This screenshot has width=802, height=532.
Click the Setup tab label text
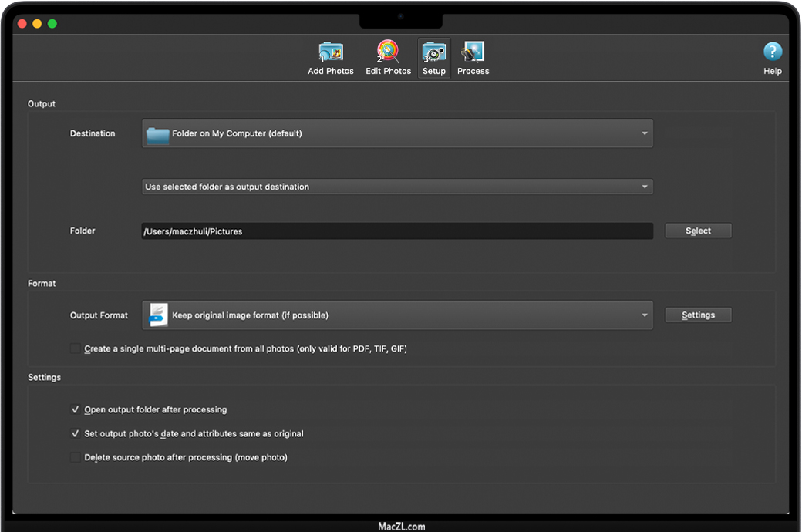point(434,71)
